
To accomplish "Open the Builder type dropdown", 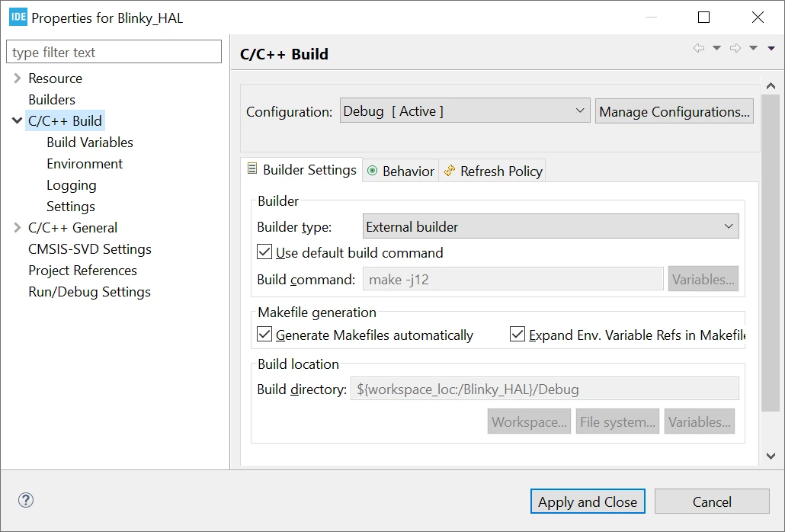I will [550, 226].
